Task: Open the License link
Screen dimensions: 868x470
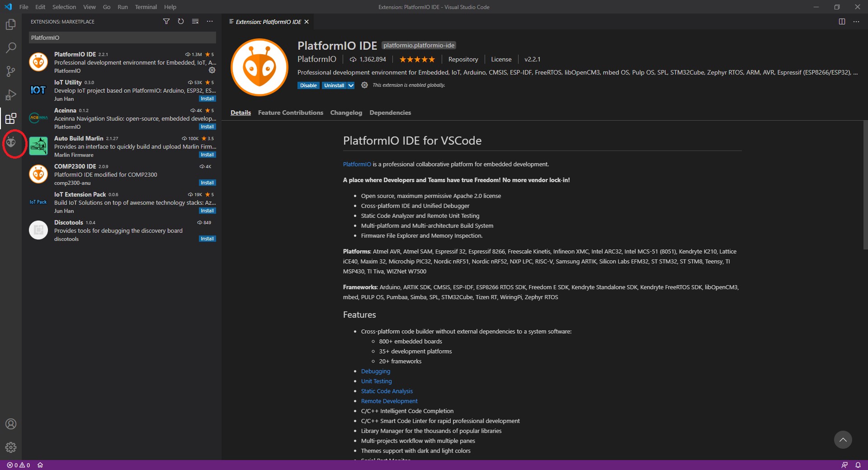Action: pos(501,59)
